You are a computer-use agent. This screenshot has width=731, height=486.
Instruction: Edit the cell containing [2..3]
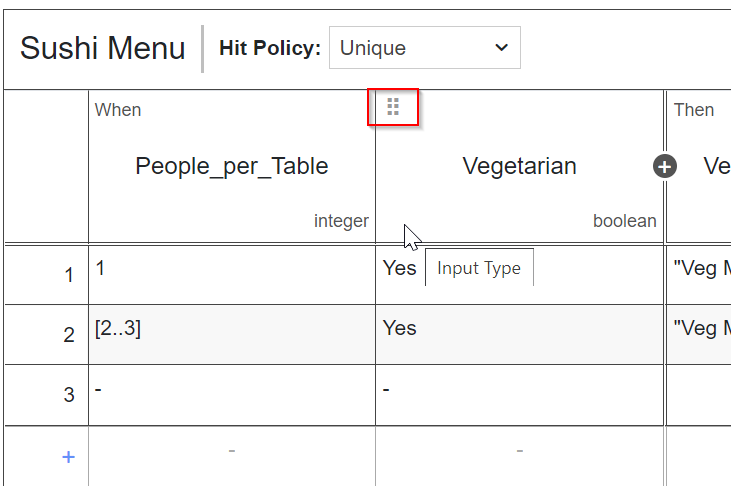[231, 334]
